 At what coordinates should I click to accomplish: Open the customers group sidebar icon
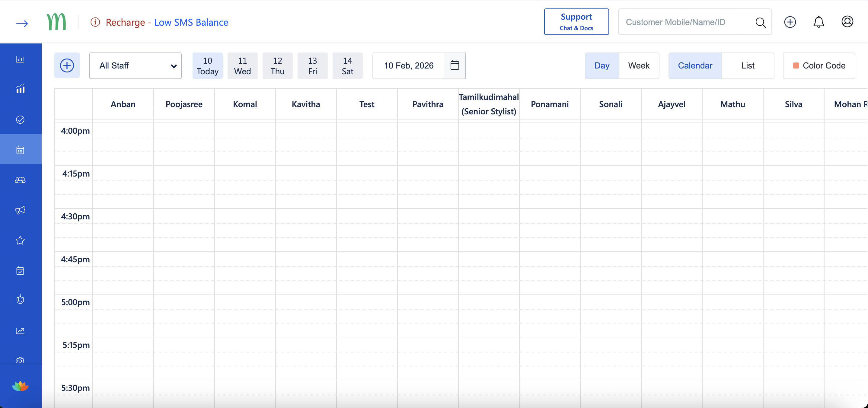coord(20,180)
